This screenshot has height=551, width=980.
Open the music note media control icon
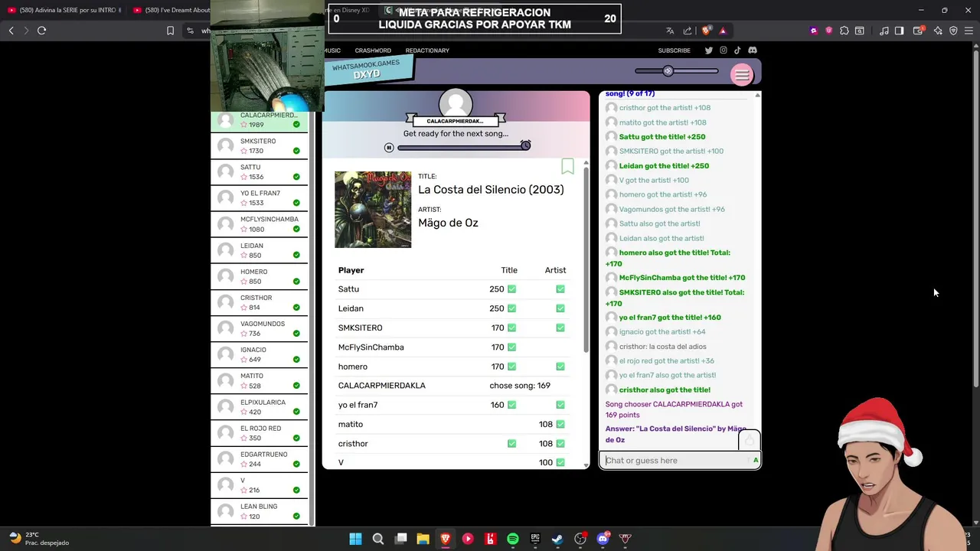(884, 31)
